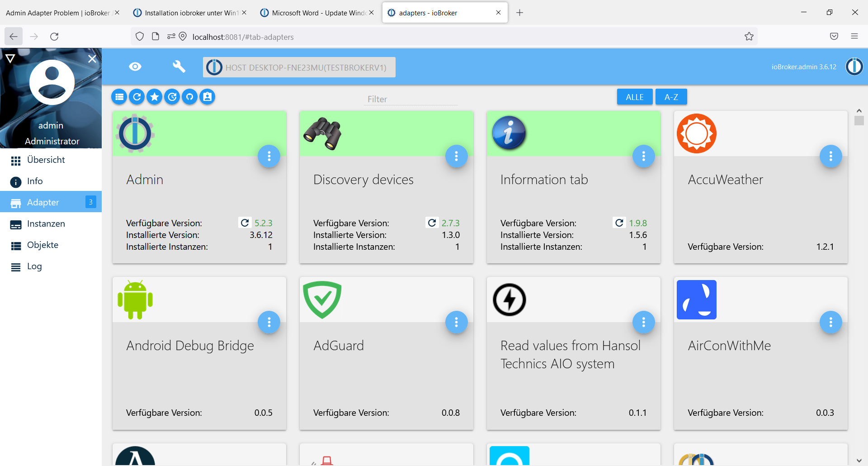The width and height of the screenshot is (868, 466).
Task: Click the Admin adapter gear logo
Action: (x=135, y=133)
